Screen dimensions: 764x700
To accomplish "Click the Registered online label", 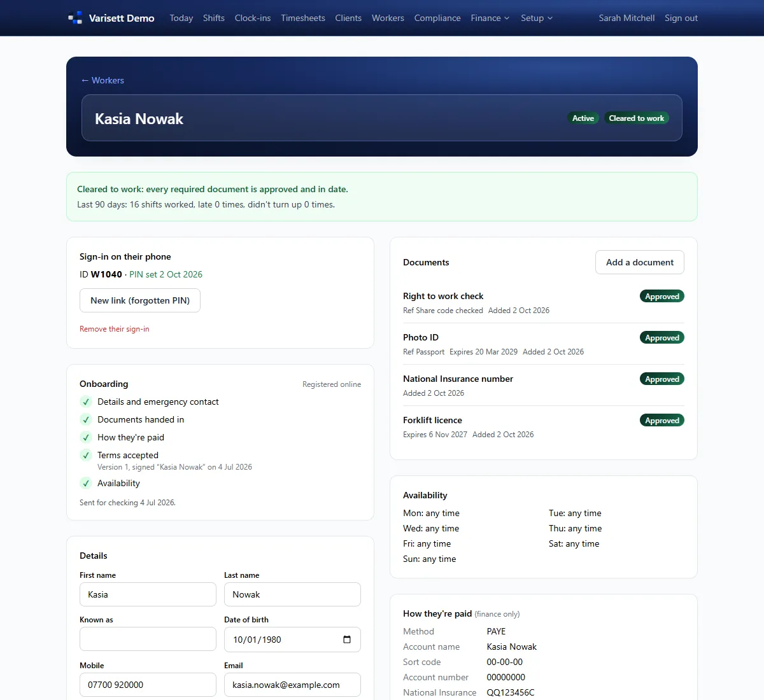I will coord(332,384).
